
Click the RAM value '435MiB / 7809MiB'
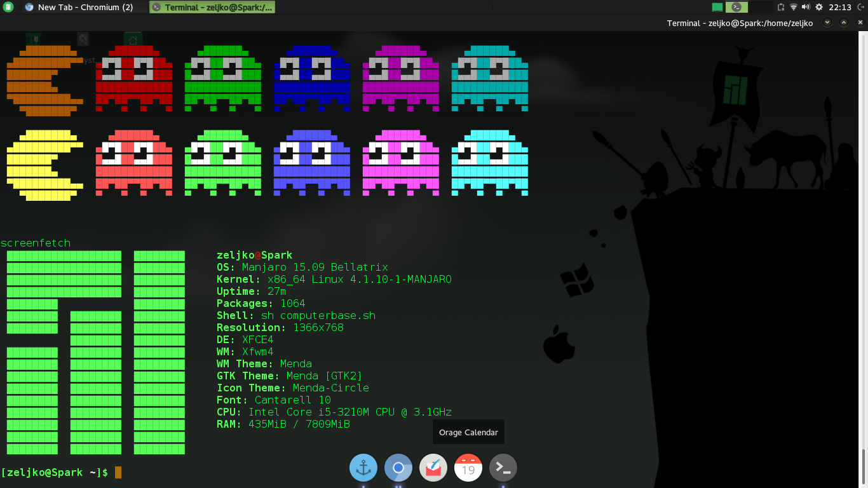click(299, 424)
